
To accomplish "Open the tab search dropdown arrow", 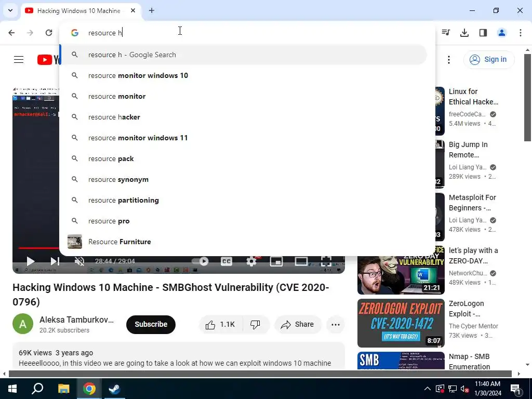I will (x=10, y=10).
